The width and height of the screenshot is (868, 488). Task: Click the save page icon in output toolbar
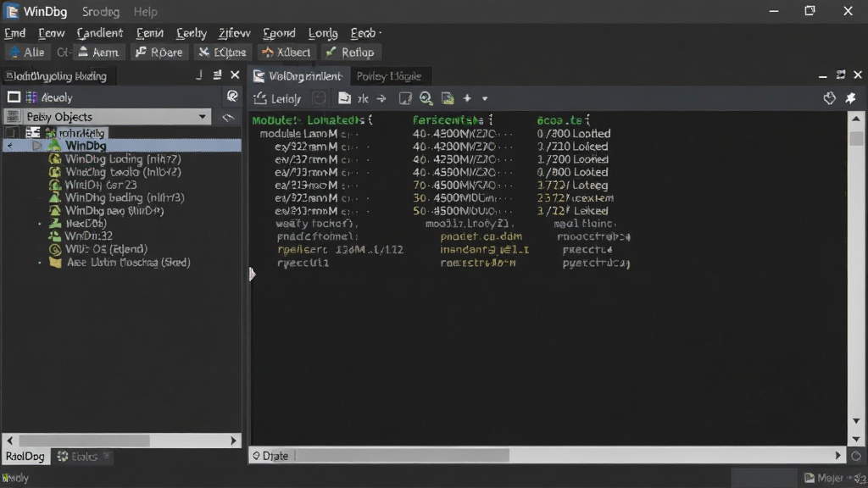pos(448,98)
